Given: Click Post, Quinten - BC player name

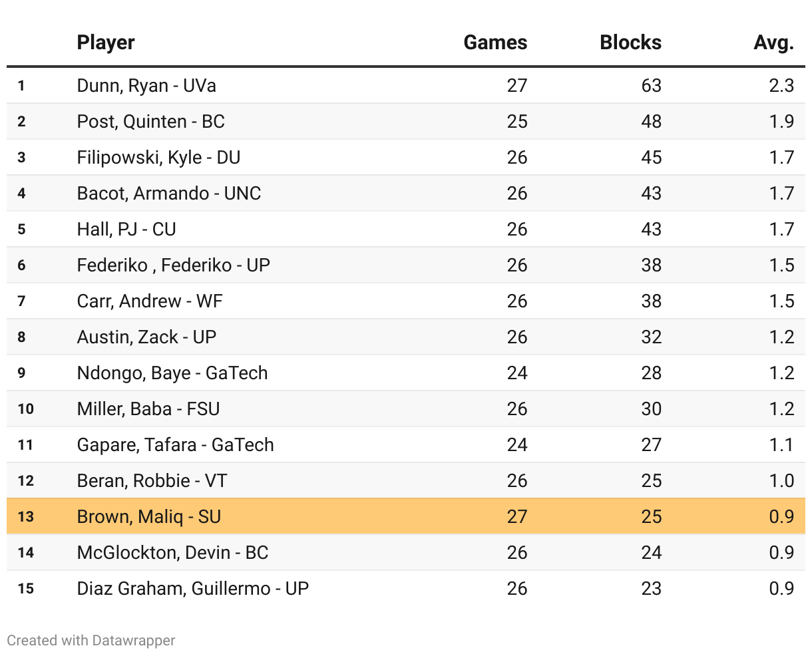Looking at the screenshot, I should click(151, 122).
